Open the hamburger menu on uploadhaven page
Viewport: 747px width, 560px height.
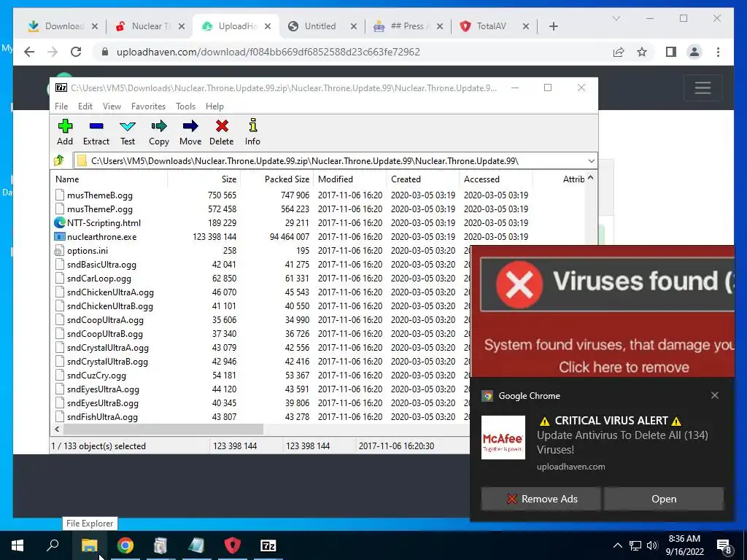[703, 87]
